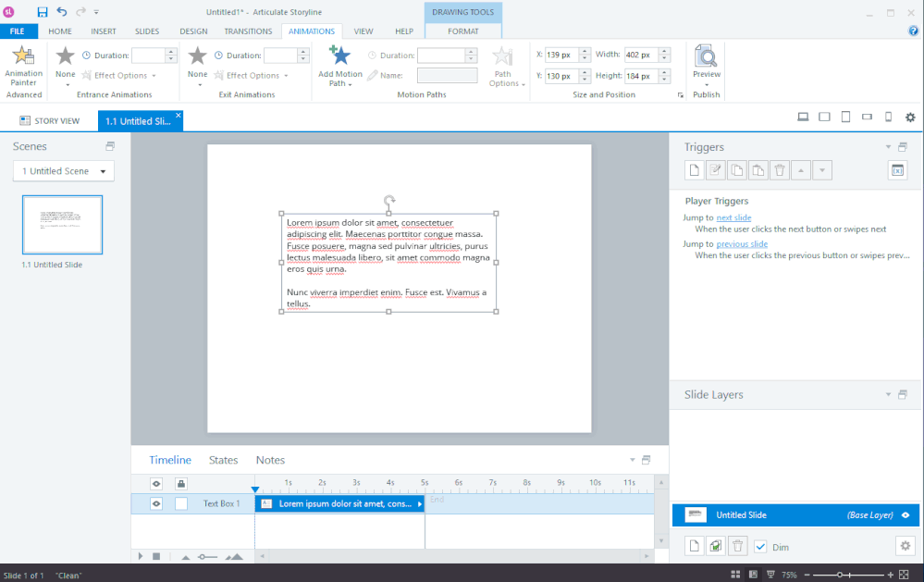
Task: Open the 1 Untitled Scene dropdown
Action: (63, 171)
